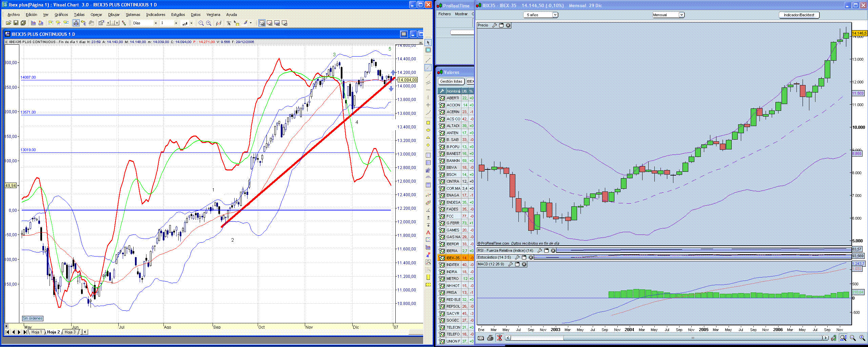Click the new chart bars icon
The height and width of the screenshot is (347, 868).
click(x=34, y=23)
